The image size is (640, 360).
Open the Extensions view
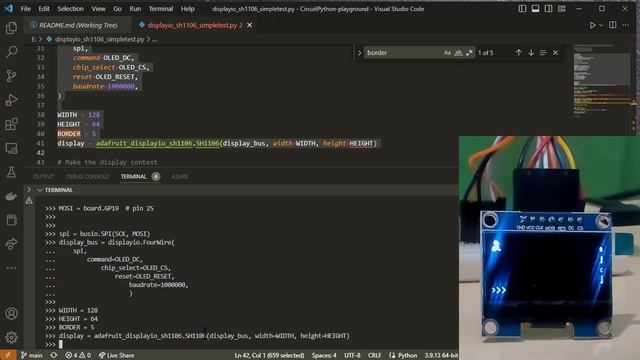click(x=11, y=124)
